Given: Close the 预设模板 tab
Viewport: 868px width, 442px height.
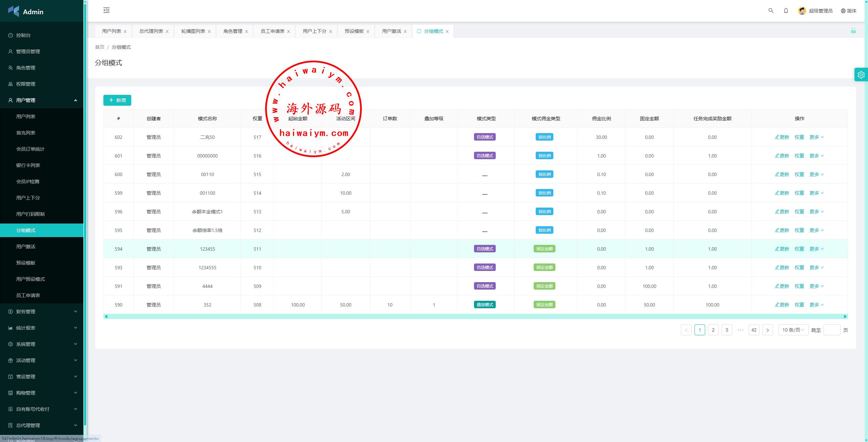Looking at the screenshot, I should [368, 31].
